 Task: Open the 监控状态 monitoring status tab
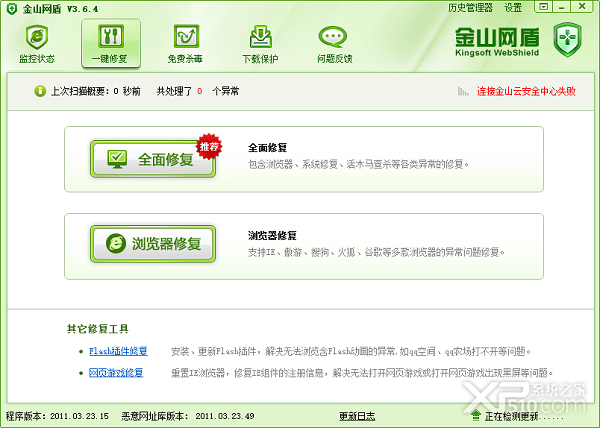[x=37, y=44]
